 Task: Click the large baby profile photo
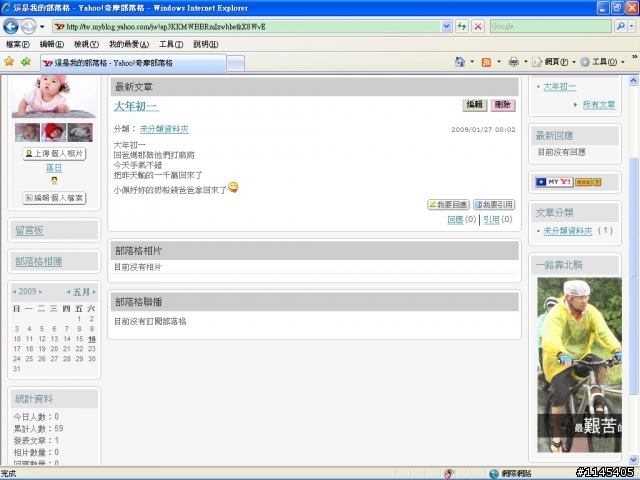54,97
